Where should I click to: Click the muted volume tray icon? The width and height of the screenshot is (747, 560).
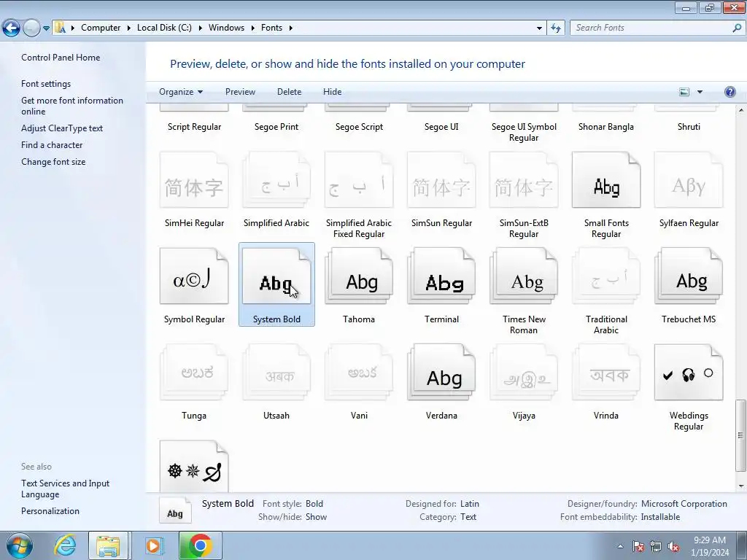[x=673, y=547]
